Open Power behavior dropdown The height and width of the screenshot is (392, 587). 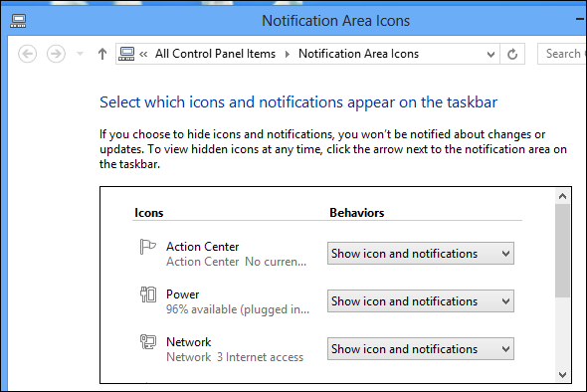click(421, 301)
